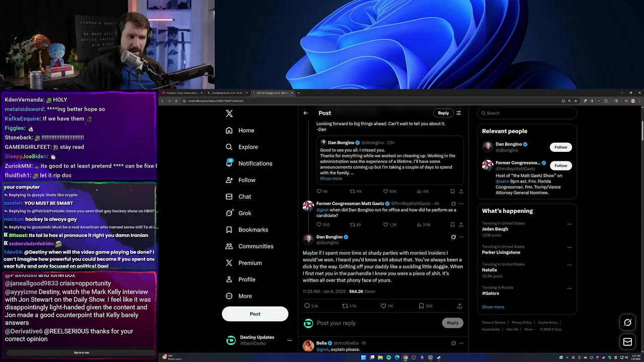Switch to President Trump Delivers browser tab
This screenshot has height=362, width=644.
pyautogui.click(x=182, y=93)
